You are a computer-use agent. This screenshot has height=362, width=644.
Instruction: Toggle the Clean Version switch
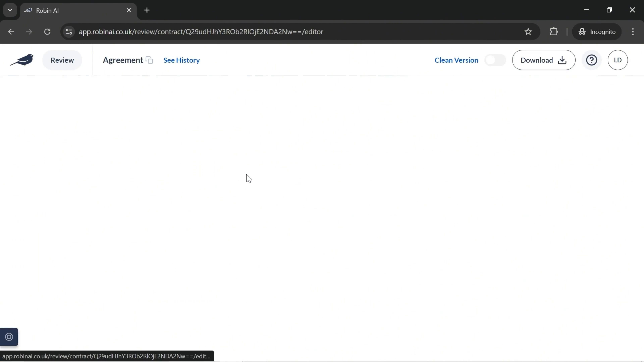[x=495, y=60]
